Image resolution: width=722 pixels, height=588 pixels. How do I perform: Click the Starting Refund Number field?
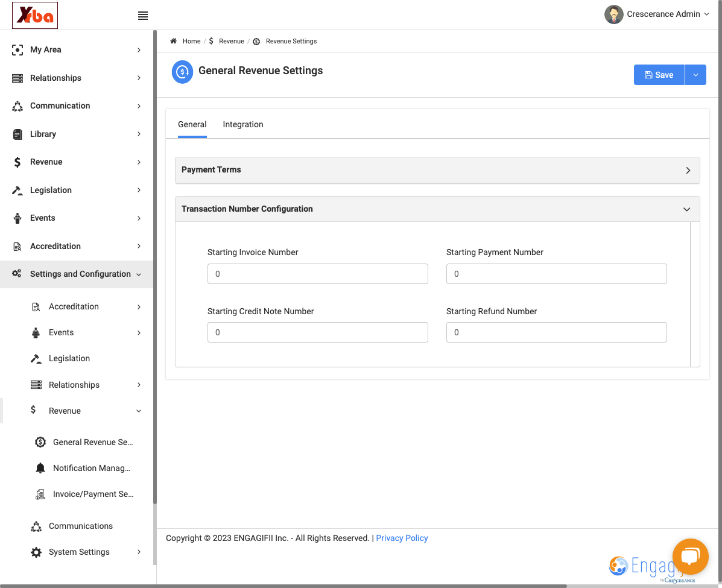click(556, 332)
